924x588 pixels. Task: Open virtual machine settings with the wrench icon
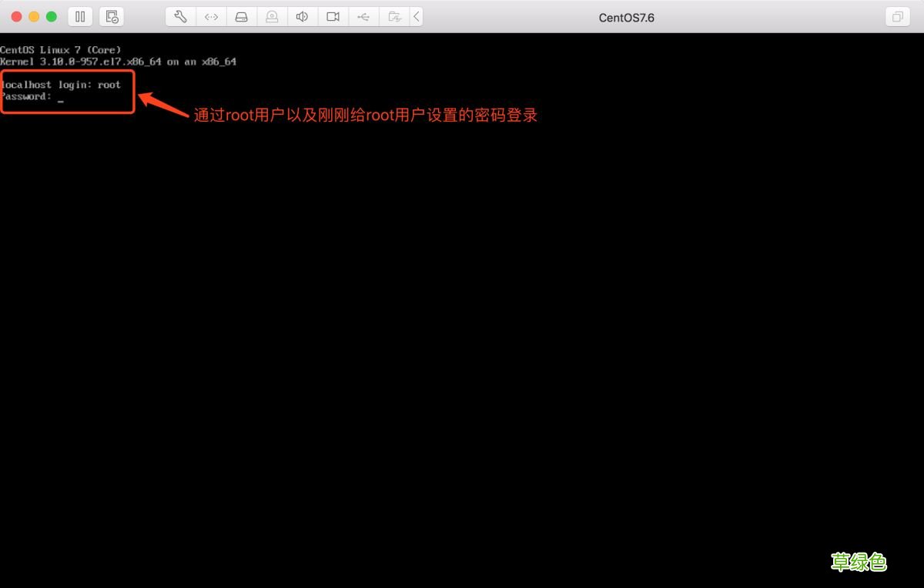(x=180, y=16)
